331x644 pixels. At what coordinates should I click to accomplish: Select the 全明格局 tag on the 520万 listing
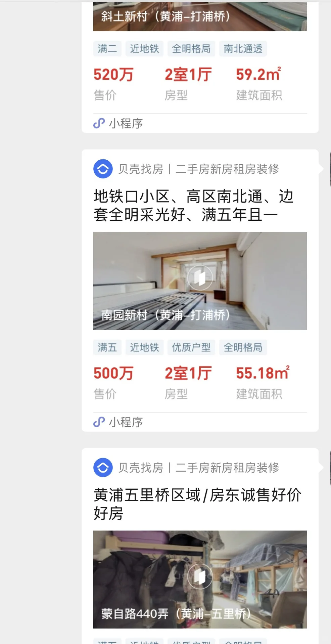pos(191,49)
